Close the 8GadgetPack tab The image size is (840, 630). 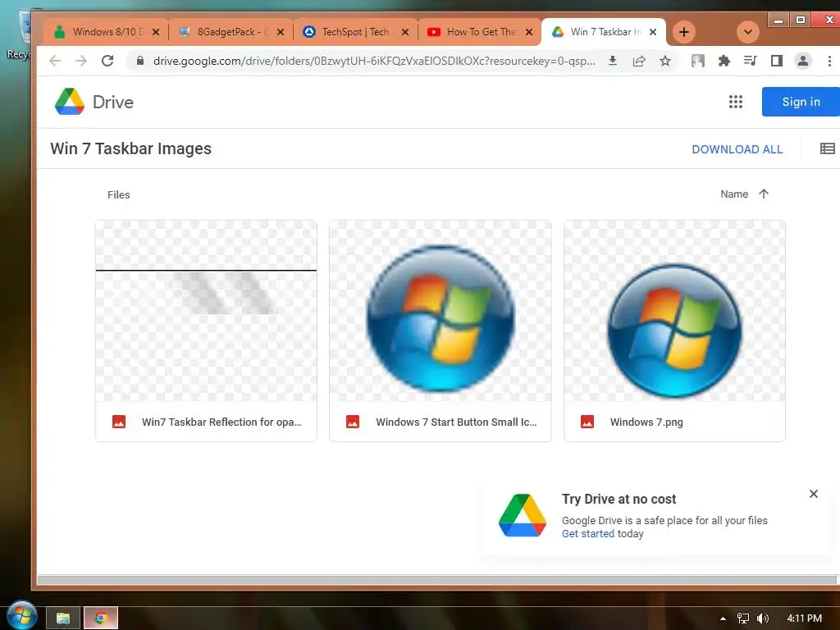[x=281, y=32]
